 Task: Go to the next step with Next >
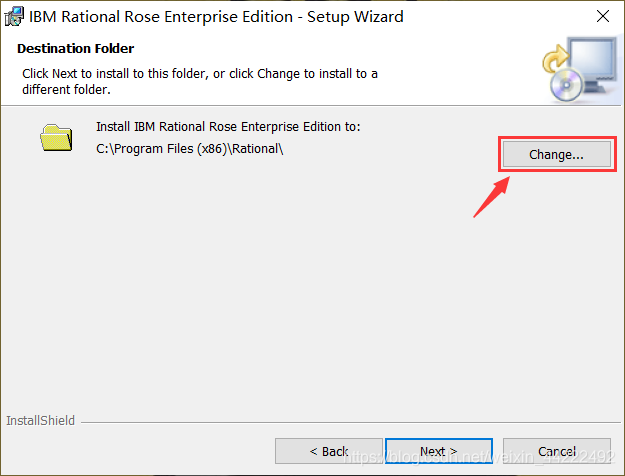coord(438,451)
